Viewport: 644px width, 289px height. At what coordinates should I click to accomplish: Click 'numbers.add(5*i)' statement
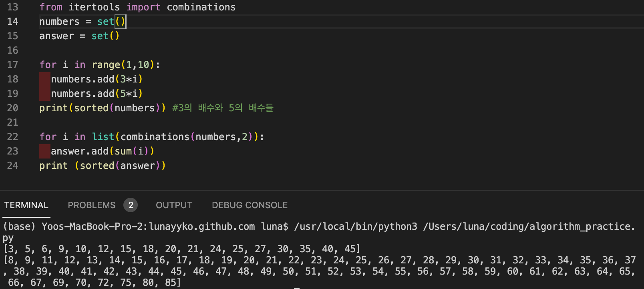pyautogui.click(x=97, y=94)
